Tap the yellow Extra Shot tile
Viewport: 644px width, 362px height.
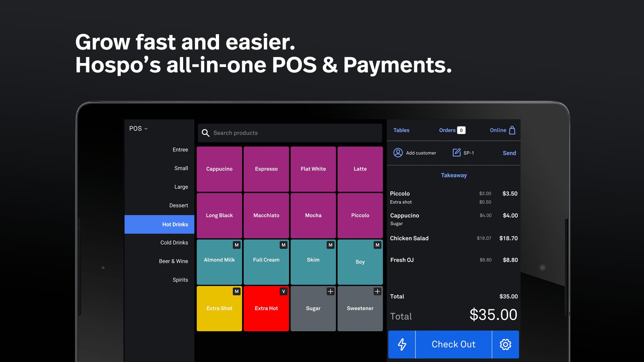(219, 309)
